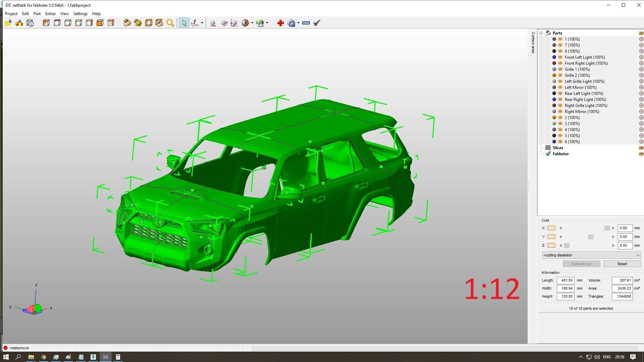Click the color sphere of Rear Right Light
The image size is (644, 362).
coord(554,100)
